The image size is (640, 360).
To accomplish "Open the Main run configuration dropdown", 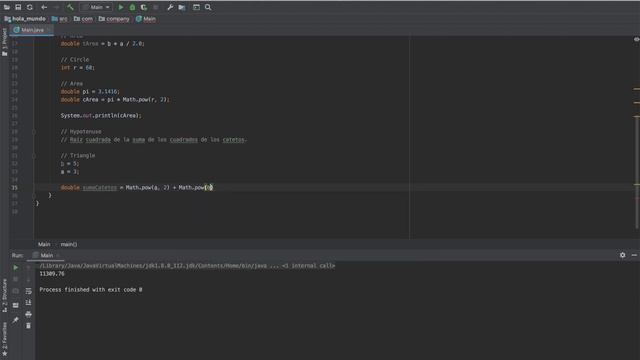I will click(96, 7).
